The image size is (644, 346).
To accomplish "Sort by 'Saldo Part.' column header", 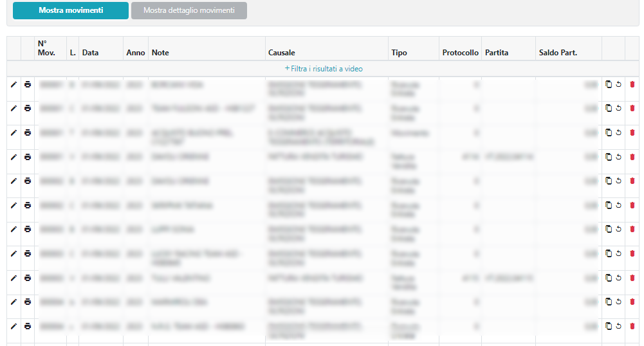I will tap(557, 53).
